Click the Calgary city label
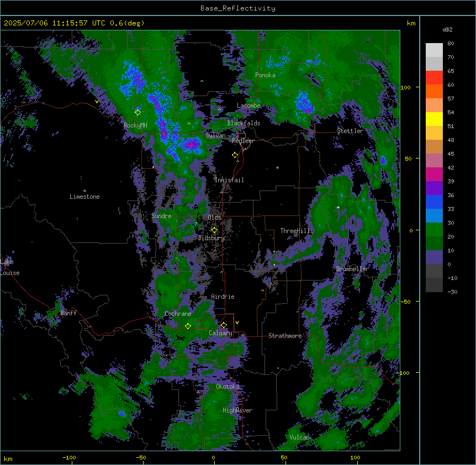 tap(220, 333)
